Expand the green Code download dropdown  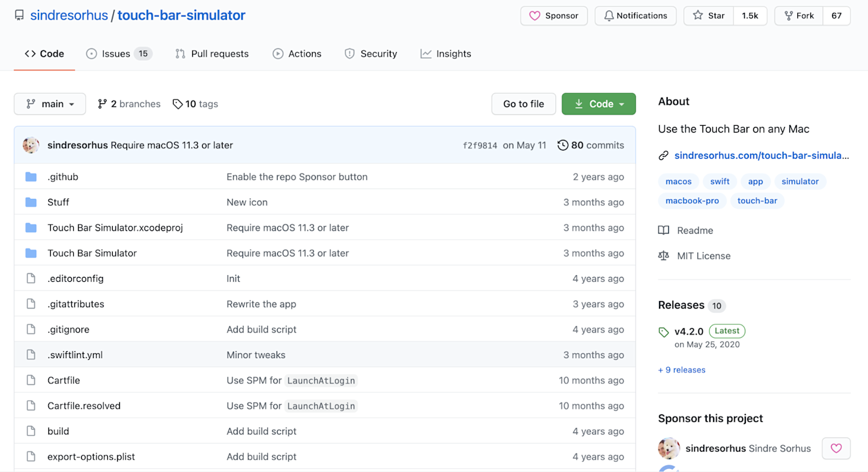click(598, 104)
